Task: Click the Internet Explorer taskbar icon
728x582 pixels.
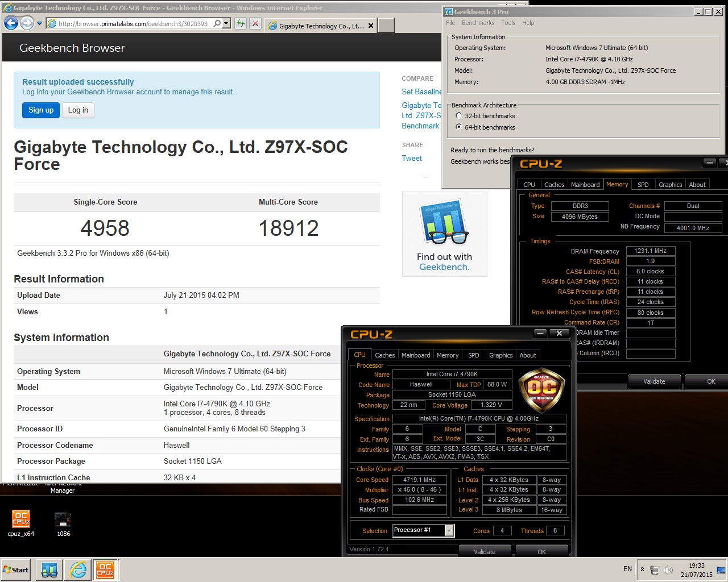Action: click(x=78, y=569)
